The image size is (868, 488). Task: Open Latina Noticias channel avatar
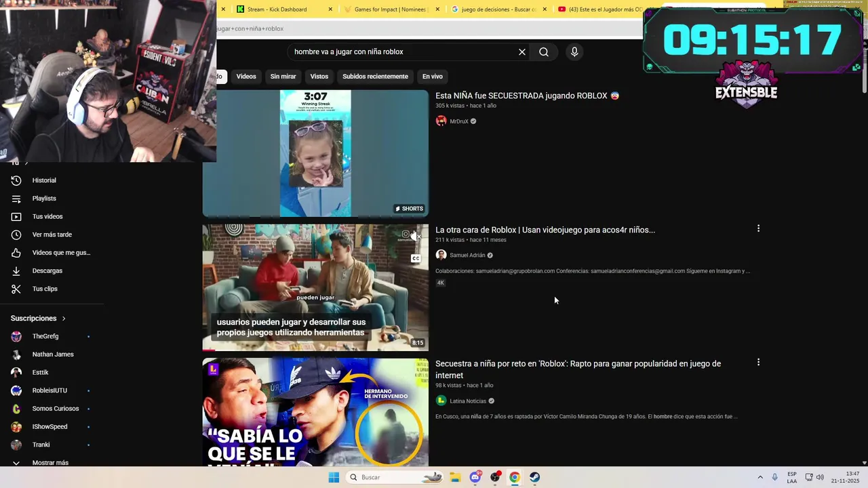pos(441,401)
